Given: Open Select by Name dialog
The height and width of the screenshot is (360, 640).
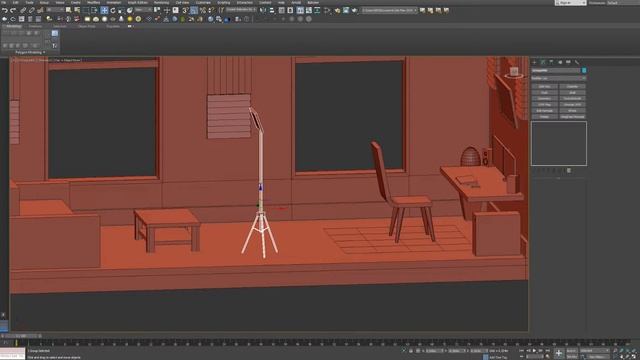Looking at the screenshot, I should coord(77,10).
